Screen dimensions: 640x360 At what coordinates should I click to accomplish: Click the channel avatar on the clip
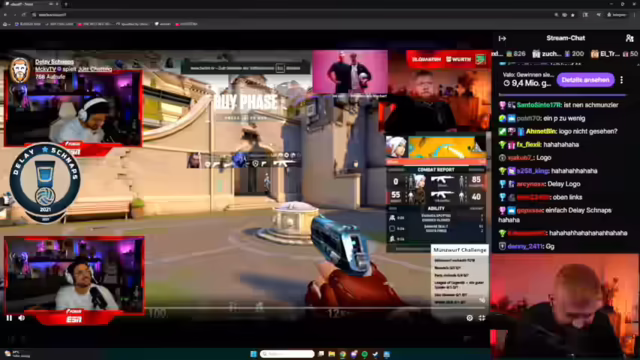[x=20, y=70]
